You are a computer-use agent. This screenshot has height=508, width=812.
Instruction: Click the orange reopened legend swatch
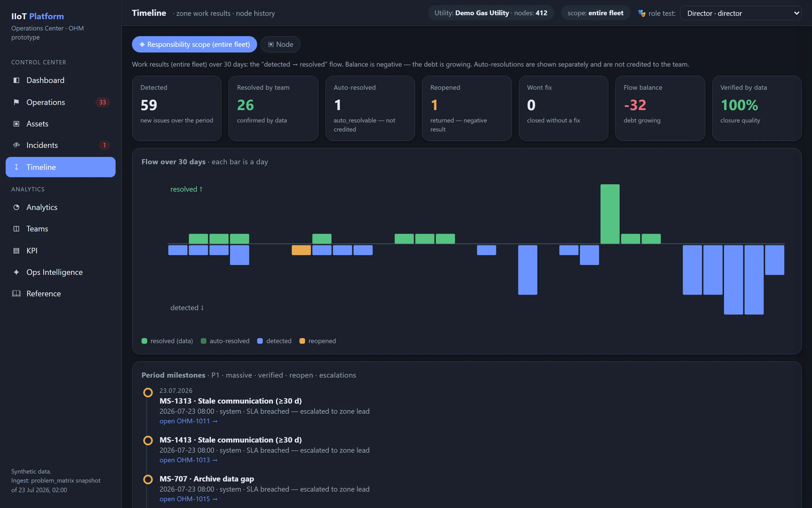(302, 341)
